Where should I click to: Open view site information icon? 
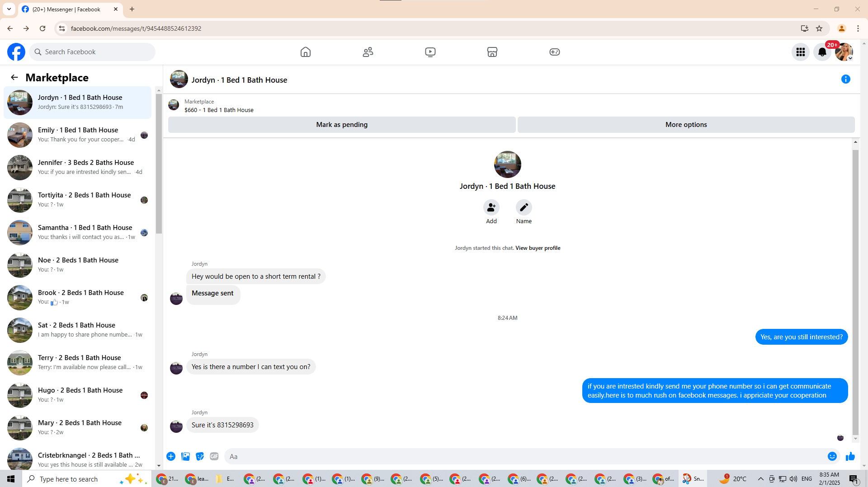(x=62, y=28)
